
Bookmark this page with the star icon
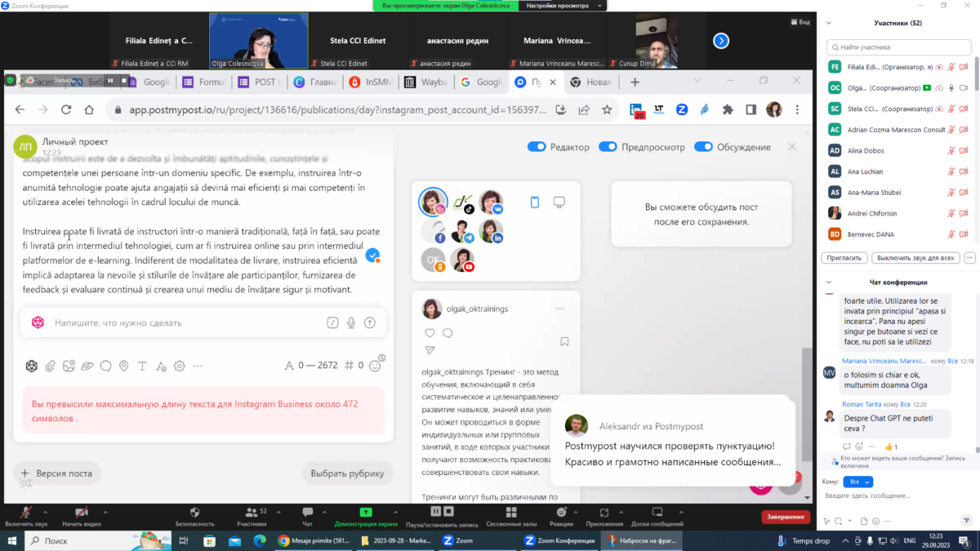pyautogui.click(x=607, y=109)
